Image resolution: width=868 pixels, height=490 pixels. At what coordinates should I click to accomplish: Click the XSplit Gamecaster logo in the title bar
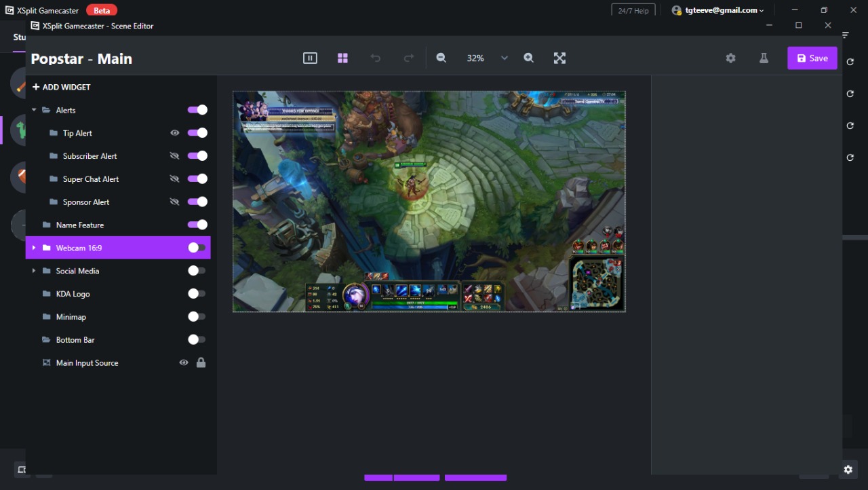tap(9, 10)
